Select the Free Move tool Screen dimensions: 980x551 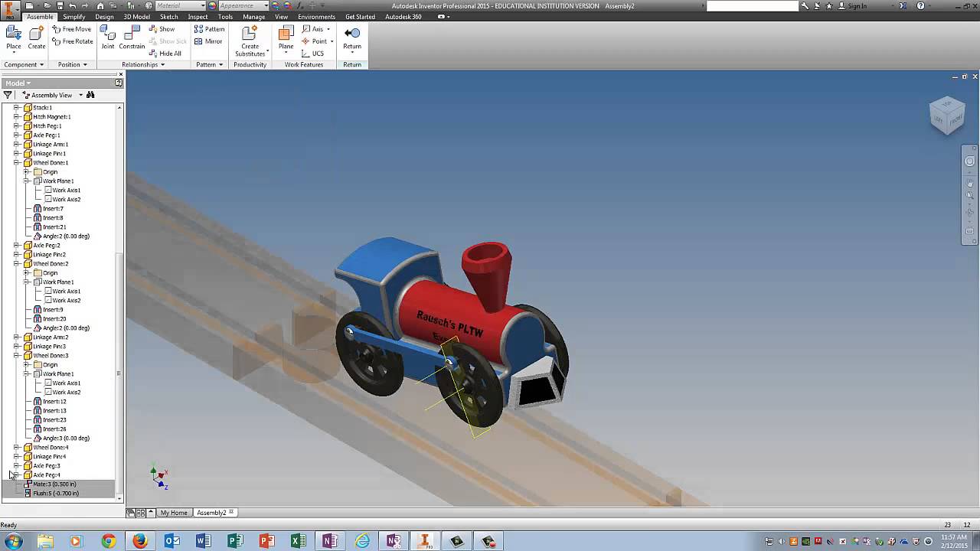pos(71,29)
